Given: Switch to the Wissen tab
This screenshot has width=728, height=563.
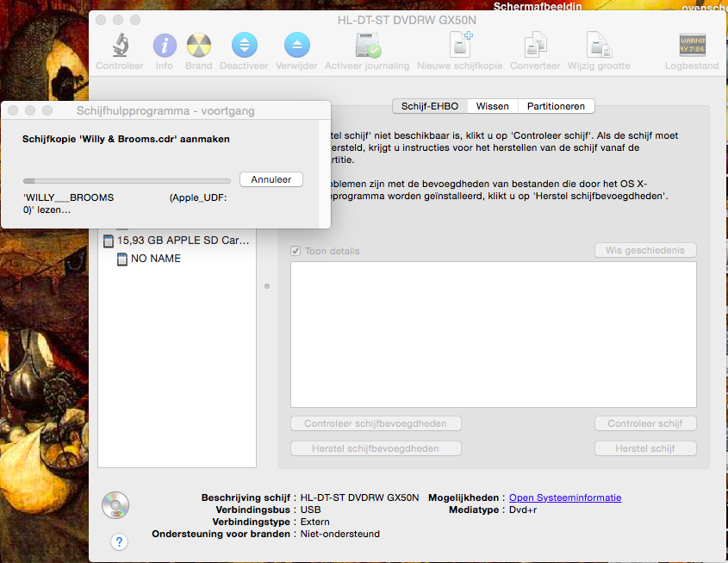Looking at the screenshot, I should point(493,106).
